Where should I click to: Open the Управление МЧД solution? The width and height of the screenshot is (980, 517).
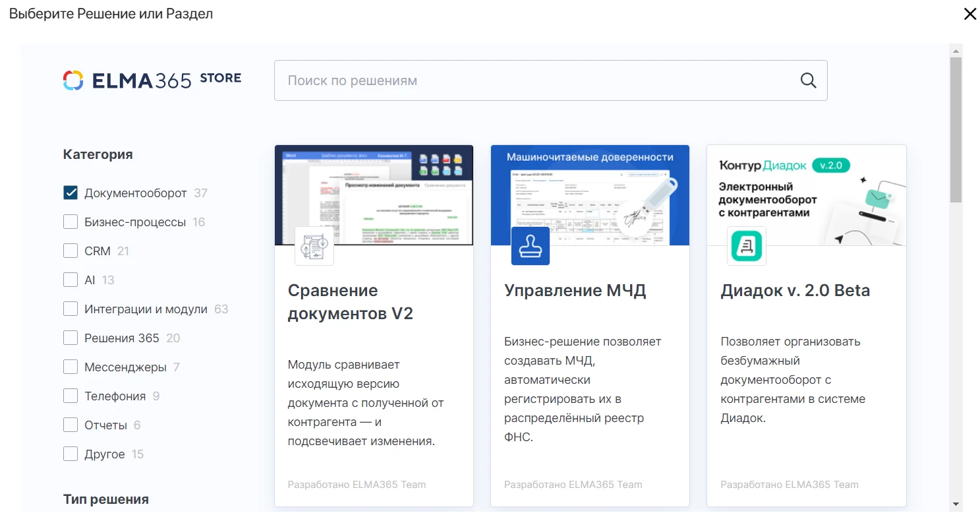(x=575, y=289)
